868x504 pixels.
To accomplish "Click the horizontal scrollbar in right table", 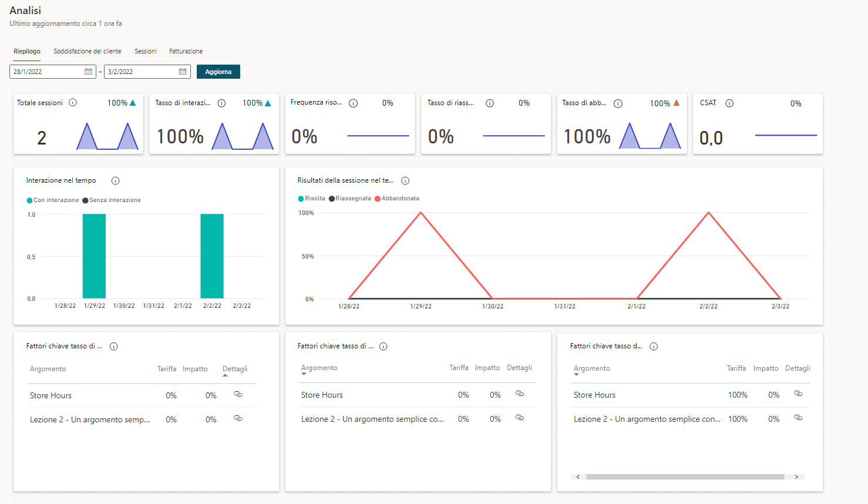I will point(685,477).
